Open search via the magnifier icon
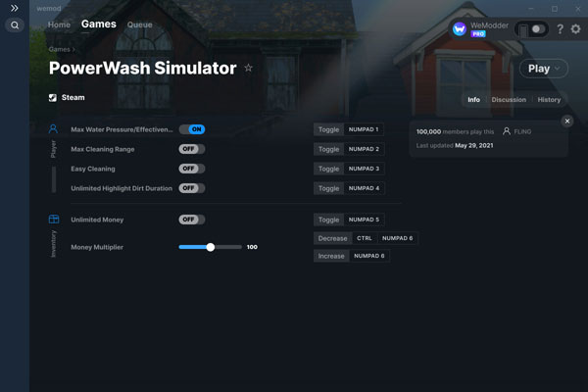The height and width of the screenshot is (392, 588). [15, 25]
